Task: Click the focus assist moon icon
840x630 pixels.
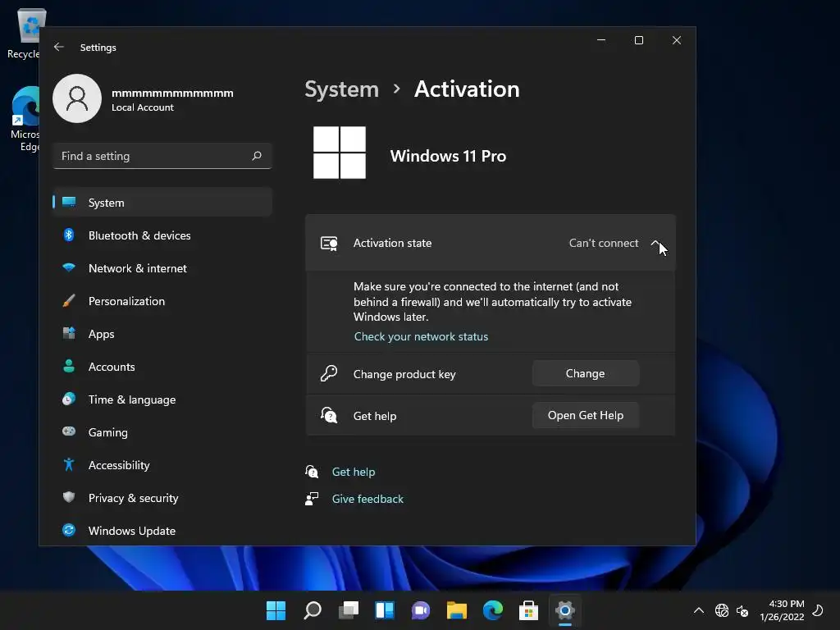Action: [x=818, y=610]
